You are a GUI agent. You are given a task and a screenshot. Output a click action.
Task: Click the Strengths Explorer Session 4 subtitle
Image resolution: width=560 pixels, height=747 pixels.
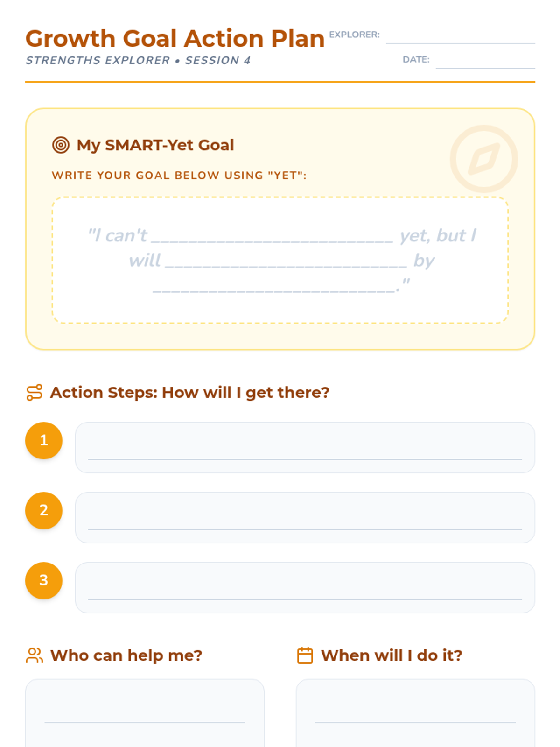point(138,61)
